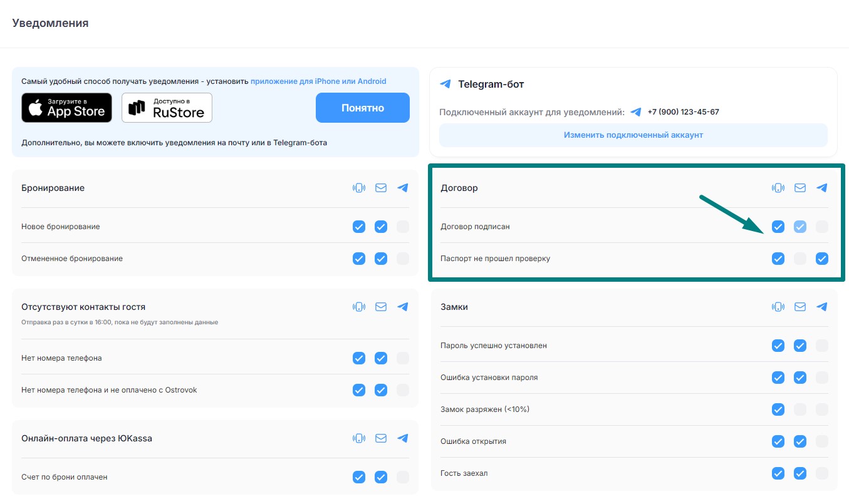This screenshot has width=849, height=504.
Task: Click the push notification icon in Бронирование header
Action: 359,188
